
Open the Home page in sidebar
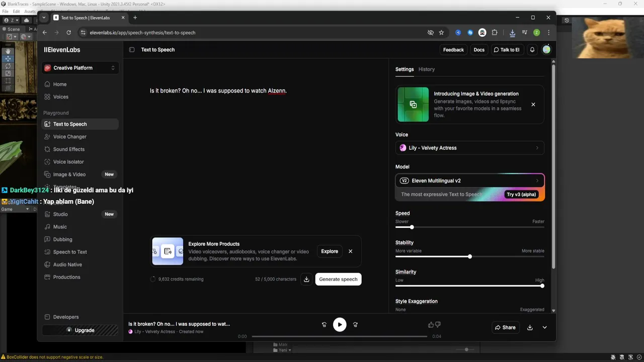[x=80, y=84]
